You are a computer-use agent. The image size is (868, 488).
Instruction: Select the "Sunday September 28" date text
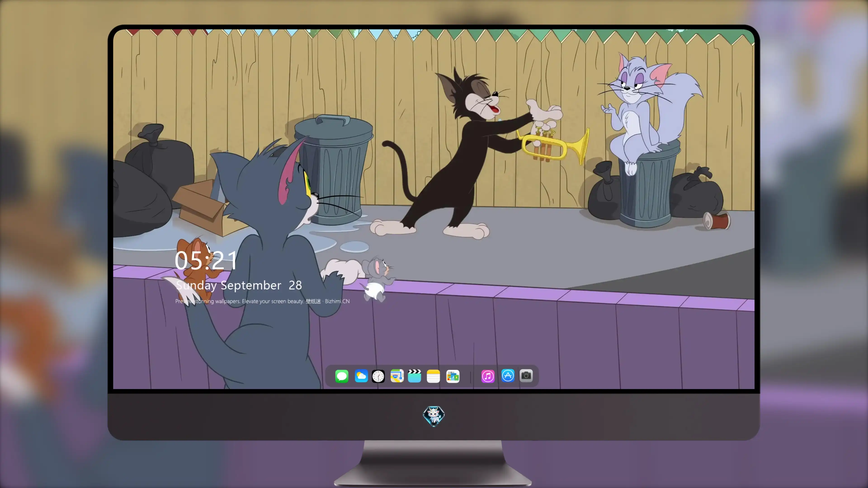tap(239, 285)
